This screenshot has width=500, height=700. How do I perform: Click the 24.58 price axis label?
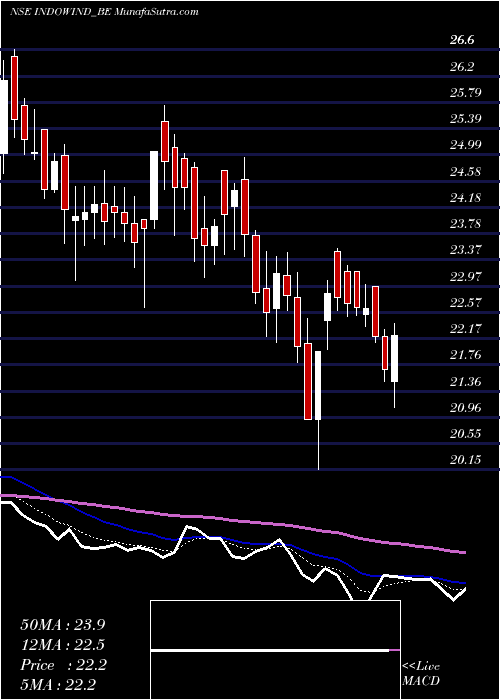465,171
